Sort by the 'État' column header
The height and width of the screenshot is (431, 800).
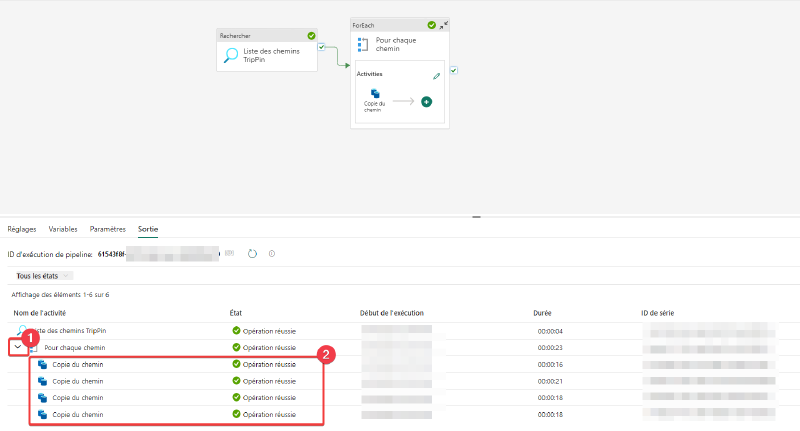coord(236,313)
